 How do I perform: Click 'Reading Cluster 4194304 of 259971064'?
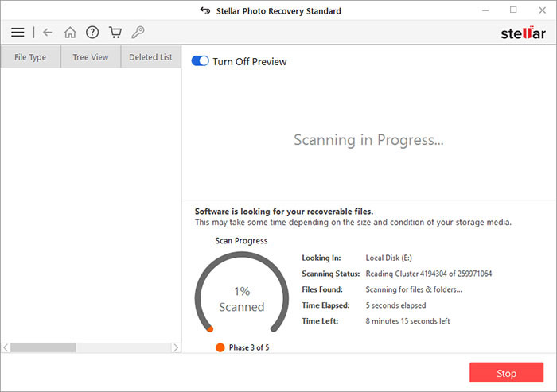[429, 274]
